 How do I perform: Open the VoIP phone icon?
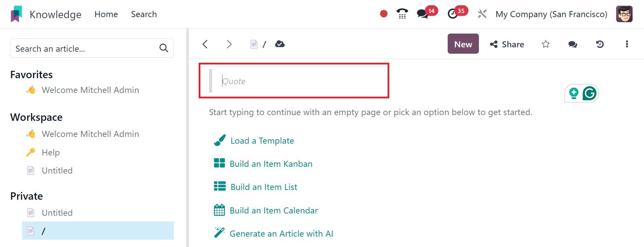[402, 14]
